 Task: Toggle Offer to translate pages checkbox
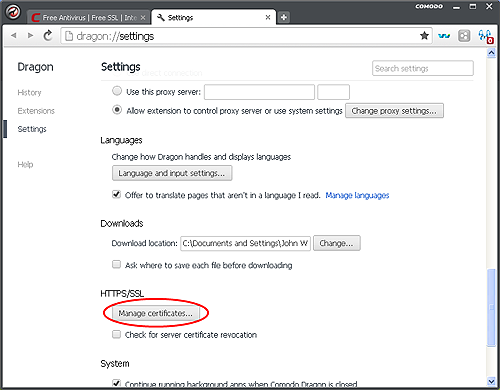click(116, 194)
